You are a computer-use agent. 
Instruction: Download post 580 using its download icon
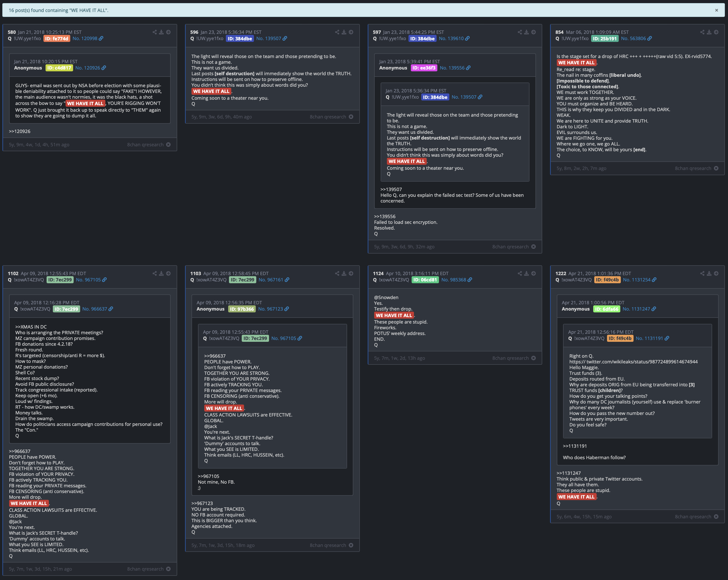point(161,32)
